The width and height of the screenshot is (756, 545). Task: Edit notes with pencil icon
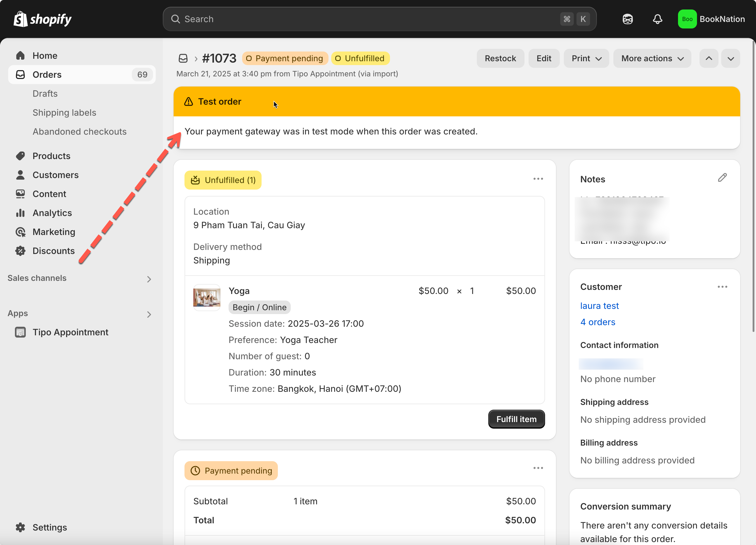722,178
